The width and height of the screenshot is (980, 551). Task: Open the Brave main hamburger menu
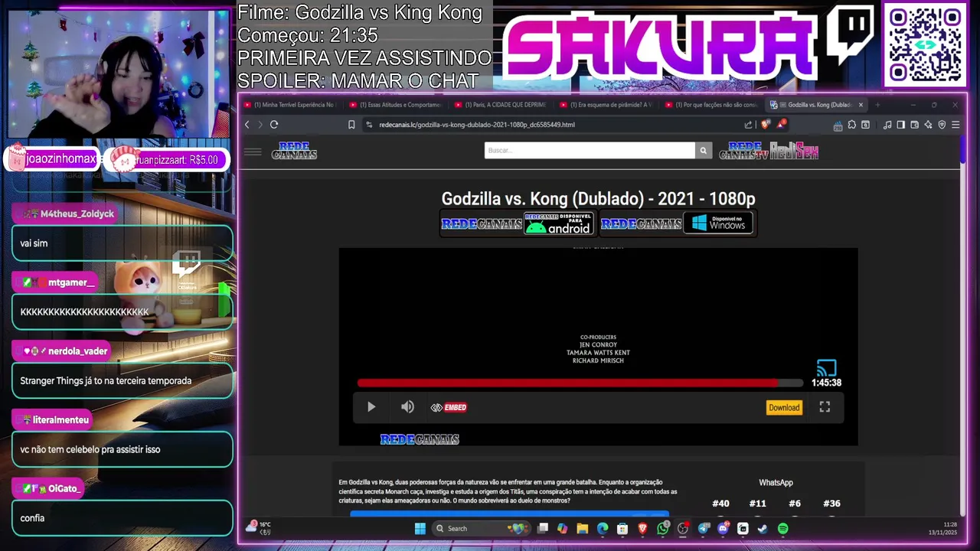pyautogui.click(x=955, y=125)
